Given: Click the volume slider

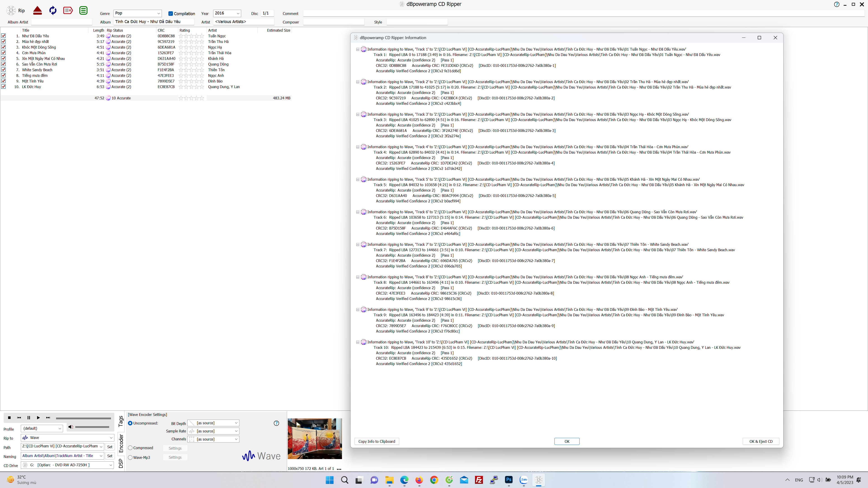Looking at the screenshot, I should 92,427.
